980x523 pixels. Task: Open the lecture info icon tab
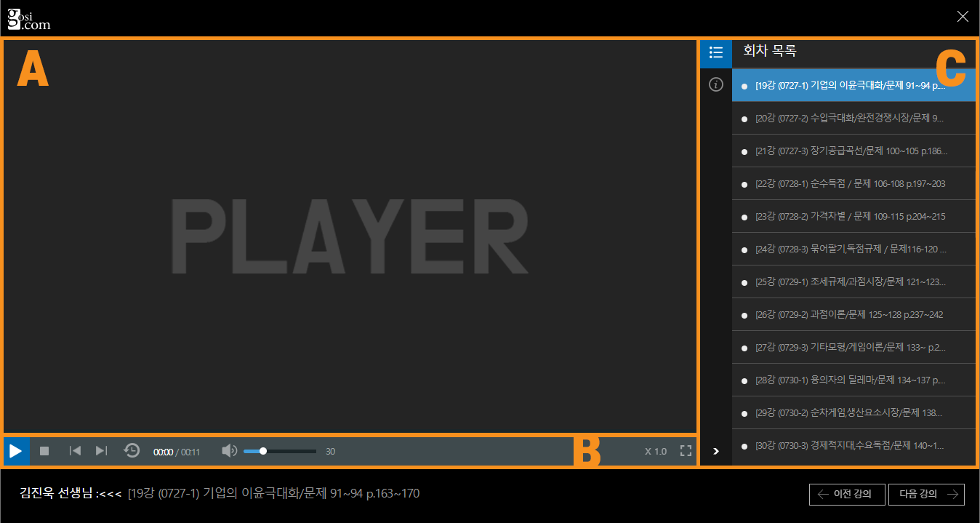[x=716, y=85]
